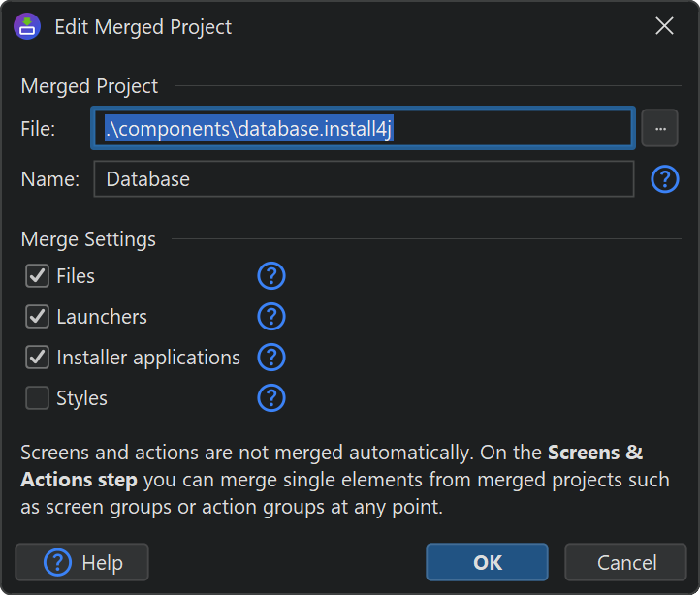The image size is (700, 595).
Task: Enable the Styles checkbox
Action: coord(38,398)
